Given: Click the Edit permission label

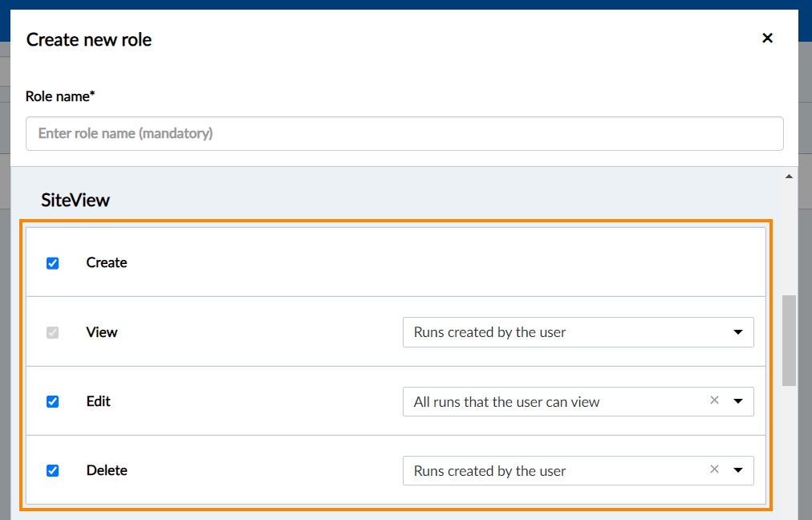Looking at the screenshot, I should (x=99, y=400).
